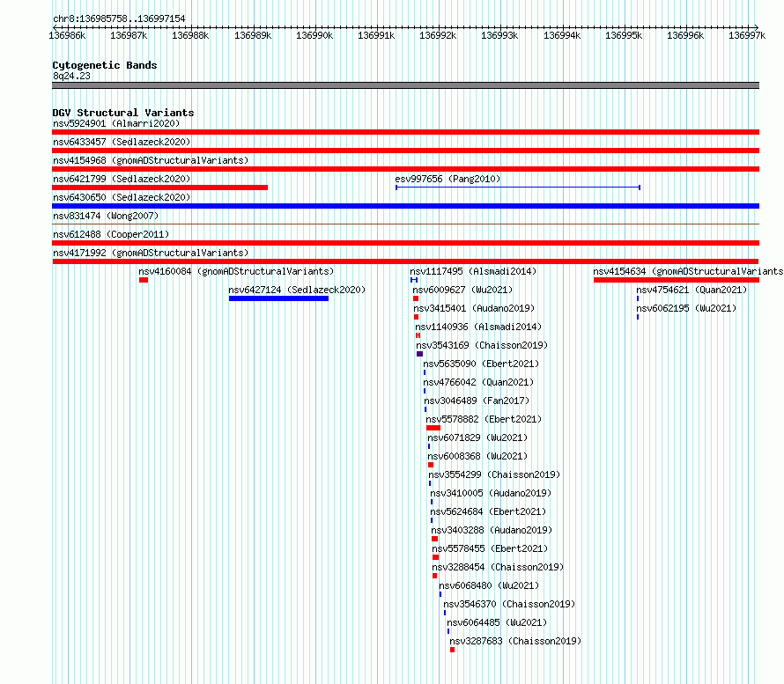Click nsv1140936 (Alsmadi2014) red glyph

(x=418, y=335)
